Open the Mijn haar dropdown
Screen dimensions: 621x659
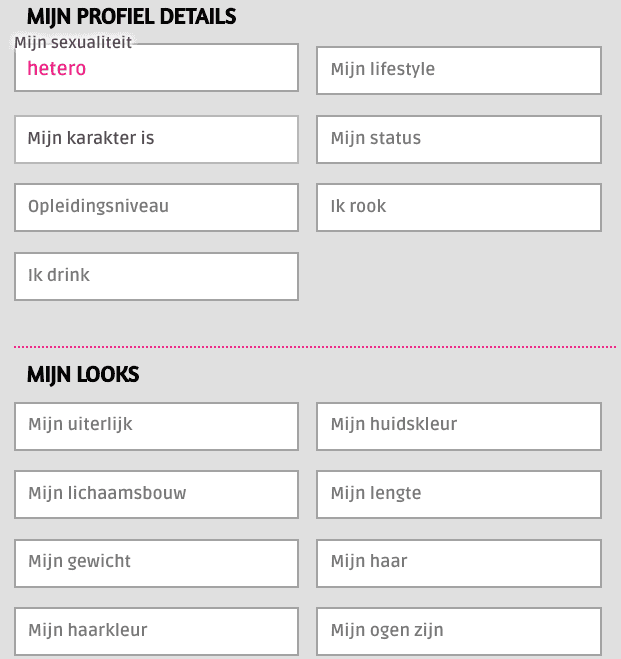pyautogui.click(x=459, y=563)
